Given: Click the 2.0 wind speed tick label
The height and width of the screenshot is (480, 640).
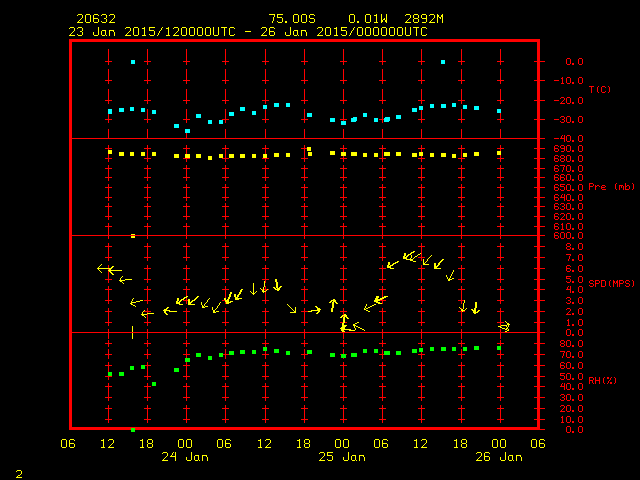Looking at the screenshot, I should click(x=574, y=311).
